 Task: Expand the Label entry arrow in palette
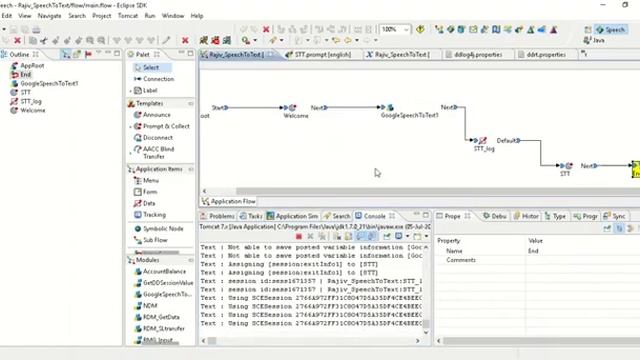point(131,91)
